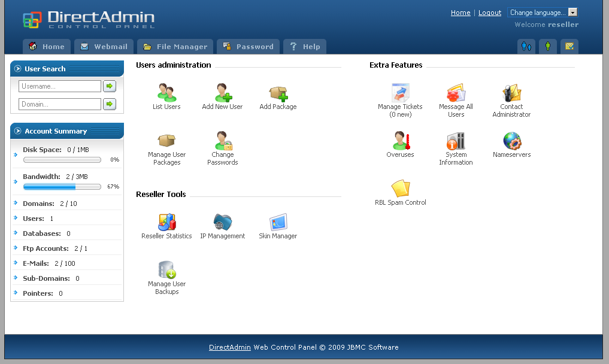Screen dimensions: 609x364
Task: Open Manage User Backups
Action: [x=167, y=270]
